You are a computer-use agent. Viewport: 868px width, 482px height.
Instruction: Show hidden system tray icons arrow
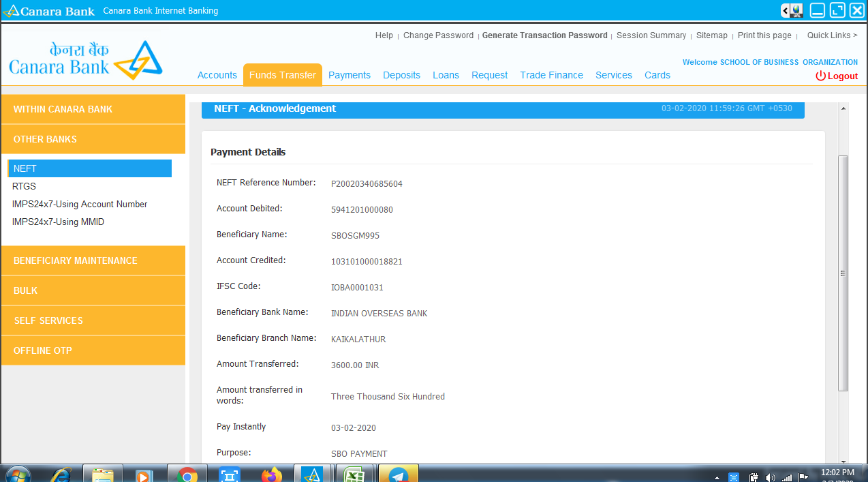pyautogui.click(x=715, y=477)
